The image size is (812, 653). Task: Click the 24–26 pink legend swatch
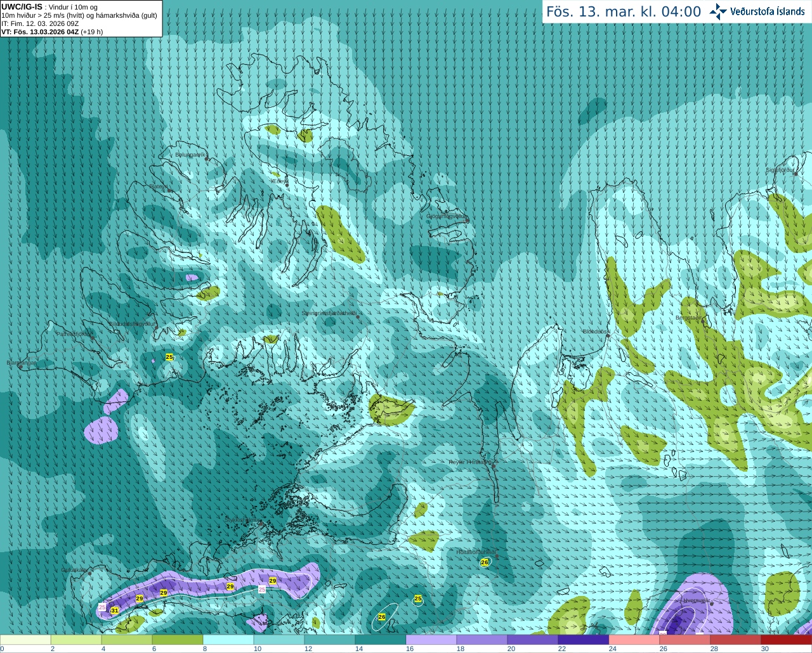(x=634, y=640)
